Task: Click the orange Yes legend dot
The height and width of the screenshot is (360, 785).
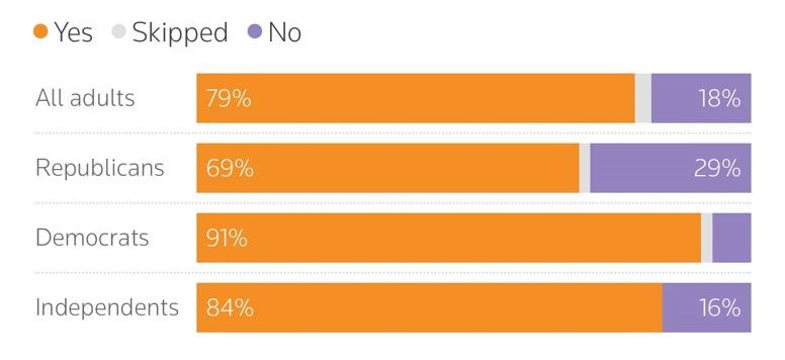Action: click(40, 32)
